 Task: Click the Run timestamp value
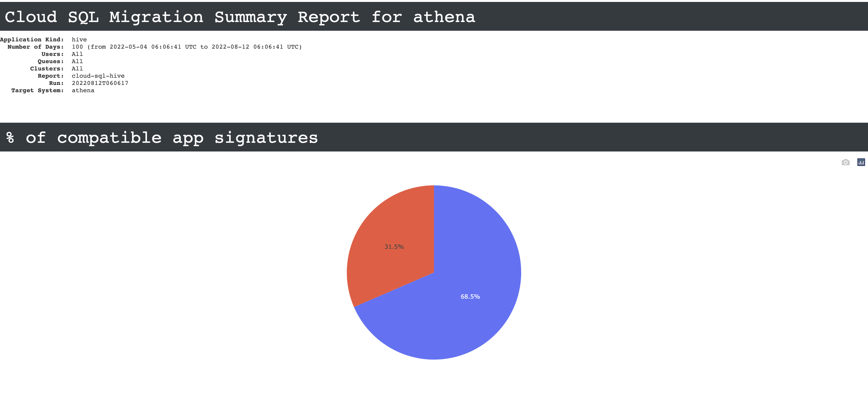click(x=100, y=82)
